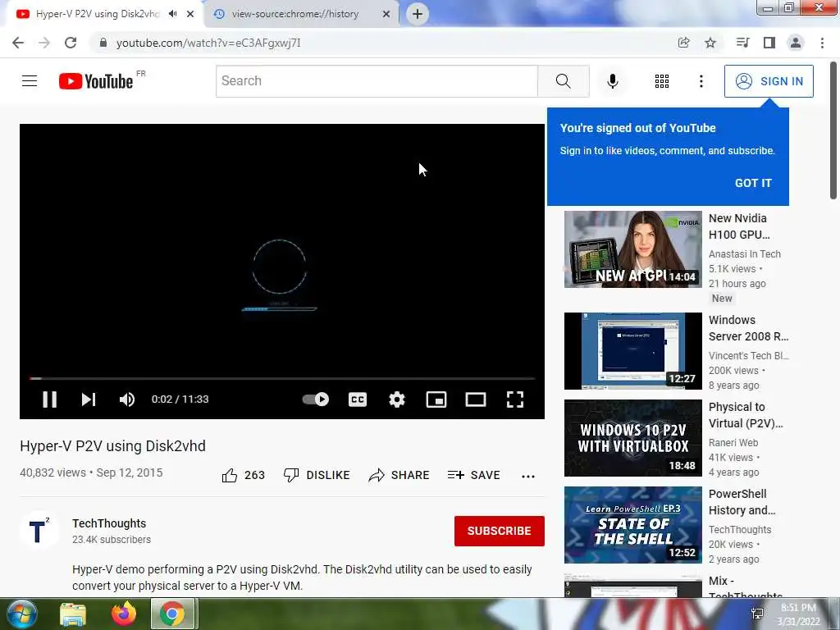The image size is (840, 630).
Task: Click the SIGN IN button
Action: (x=769, y=81)
